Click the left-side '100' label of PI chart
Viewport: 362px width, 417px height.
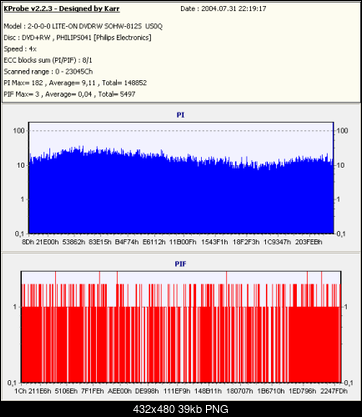click(x=19, y=131)
